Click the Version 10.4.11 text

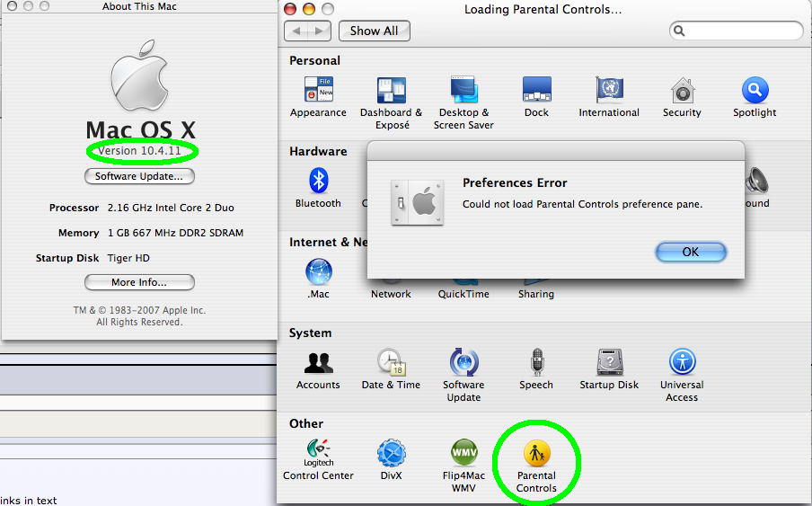(139, 151)
